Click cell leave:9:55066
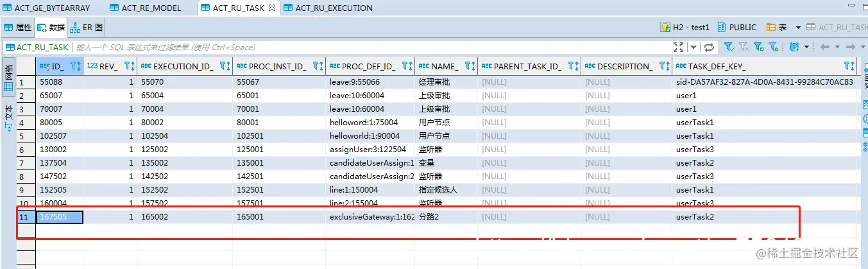The image size is (868, 269). click(x=371, y=82)
